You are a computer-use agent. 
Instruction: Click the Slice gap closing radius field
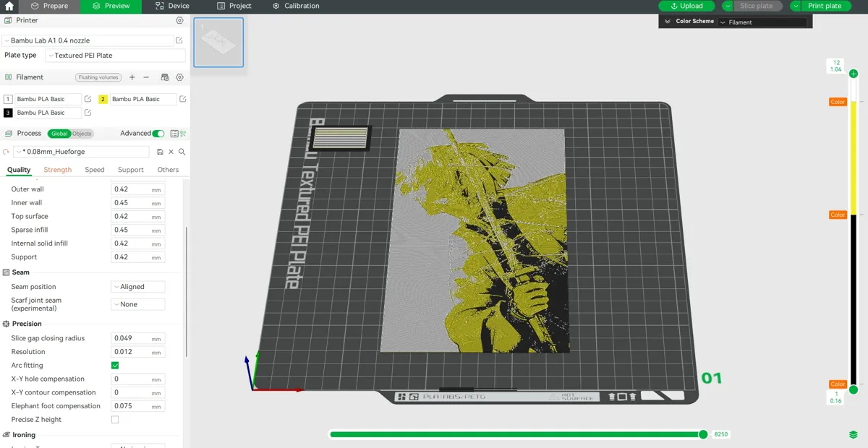click(137, 338)
